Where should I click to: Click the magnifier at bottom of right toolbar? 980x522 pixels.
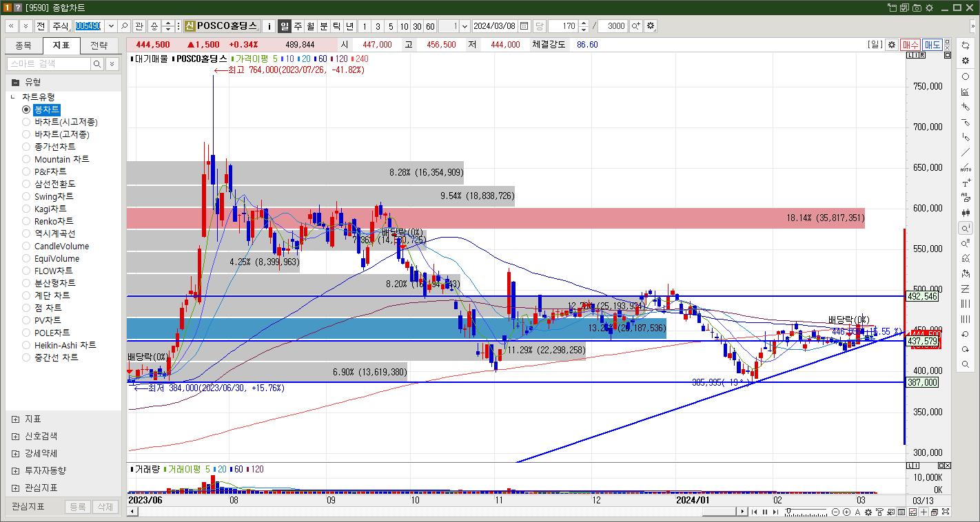(x=966, y=365)
